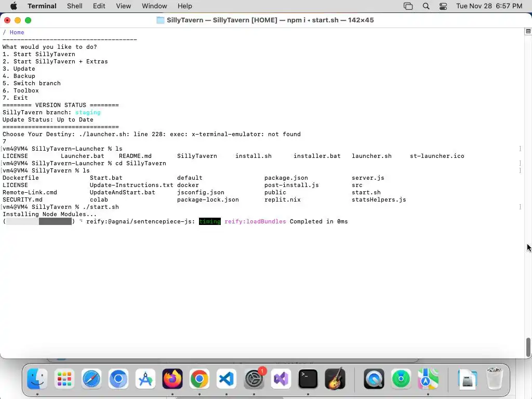Click the '6. Toolbox' option line
The height and width of the screenshot is (399, 532).
(20, 90)
